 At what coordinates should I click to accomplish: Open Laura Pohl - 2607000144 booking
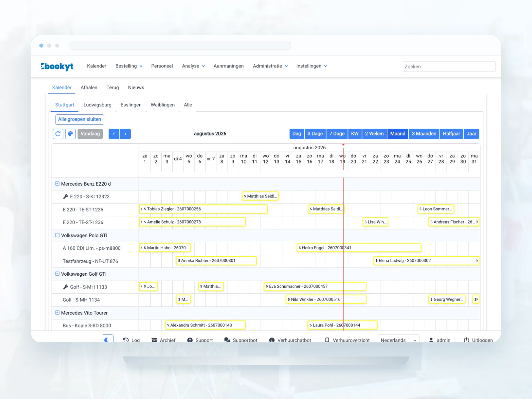pos(342,325)
